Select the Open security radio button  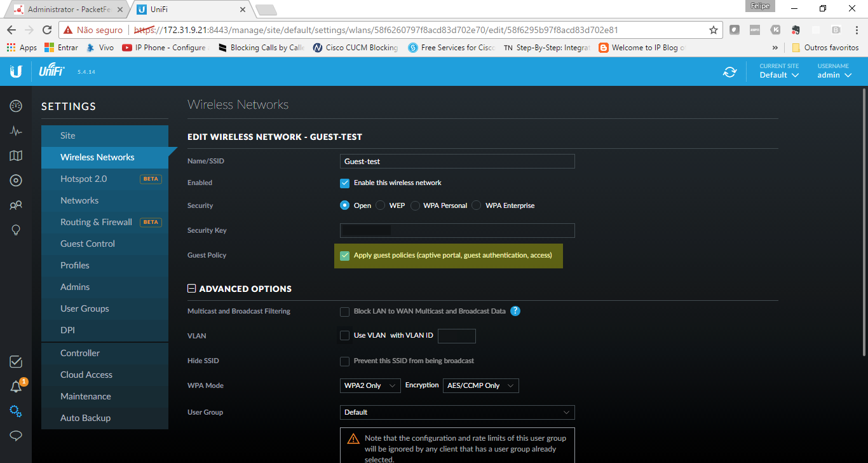(x=344, y=205)
